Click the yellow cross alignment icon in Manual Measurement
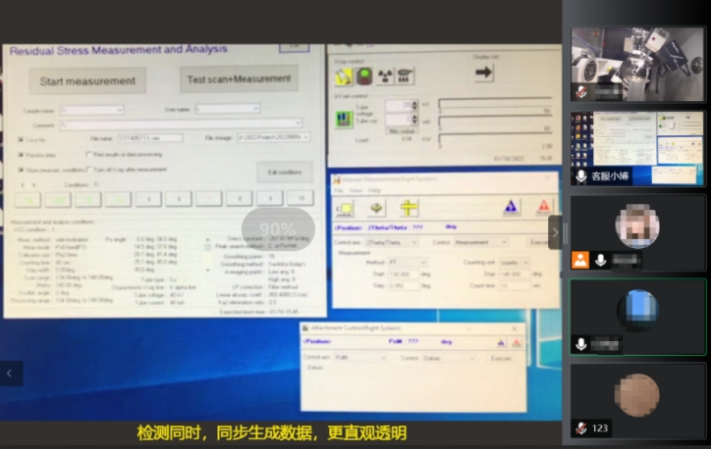712x449 pixels. tap(409, 208)
